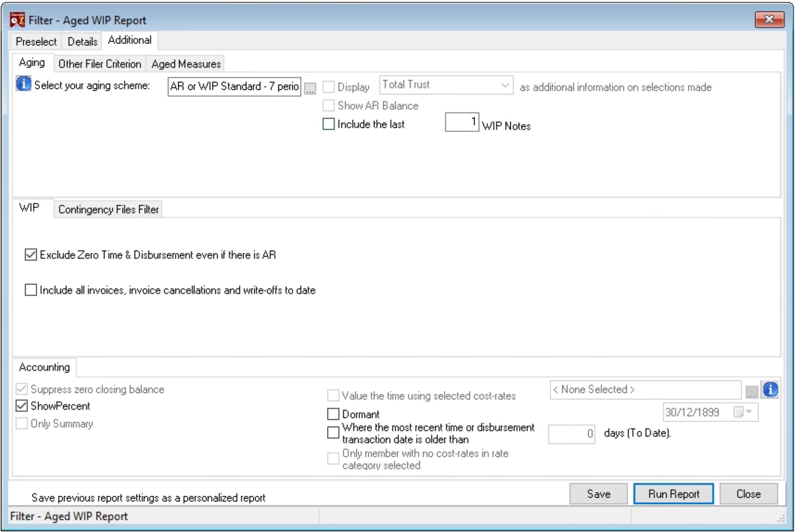This screenshot has height=532, width=798.
Task: Toggle the Display checkbox
Action: (x=328, y=87)
